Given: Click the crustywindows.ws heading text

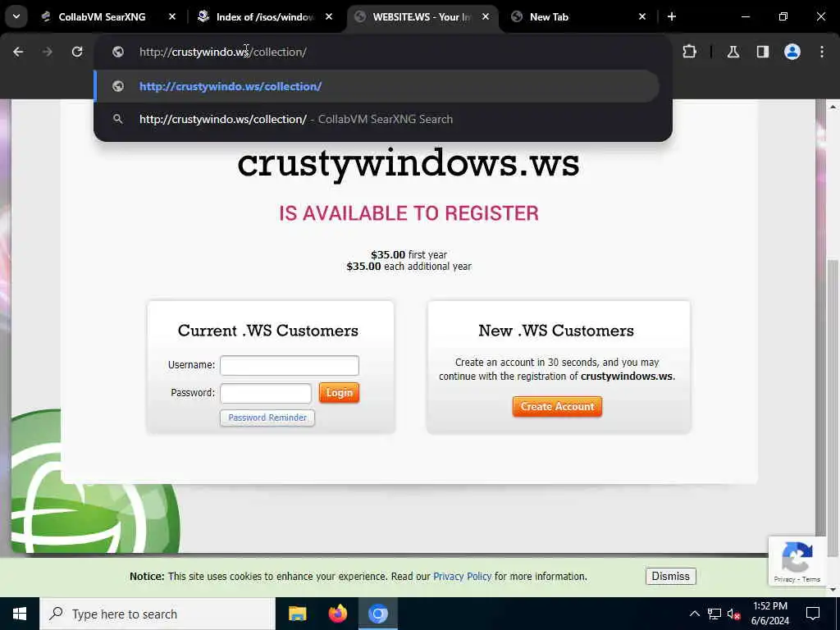Looking at the screenshot, I should 409,164.
